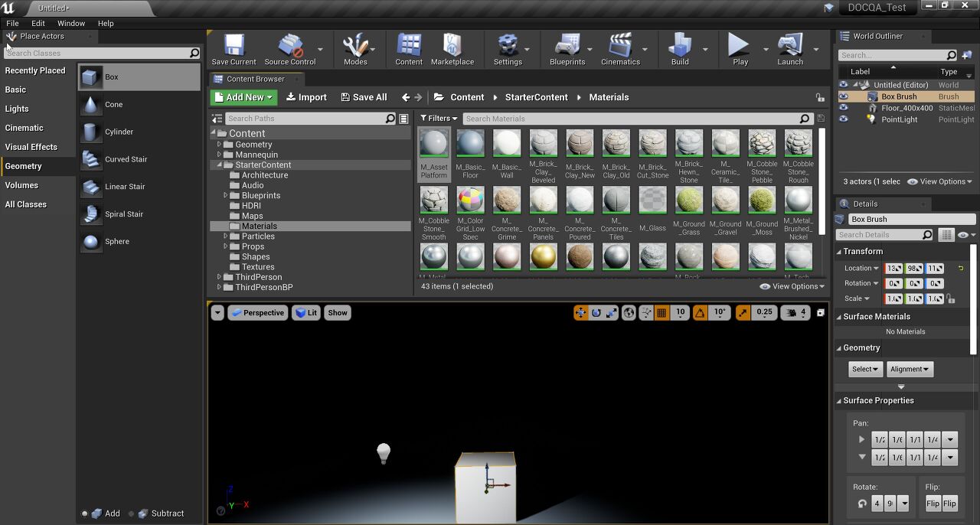Image resolution: width=980 pixels, height=525 pixels.
Task: Toggle visibility of Floor_400x400 actor
Action: [x=844, y=108]
